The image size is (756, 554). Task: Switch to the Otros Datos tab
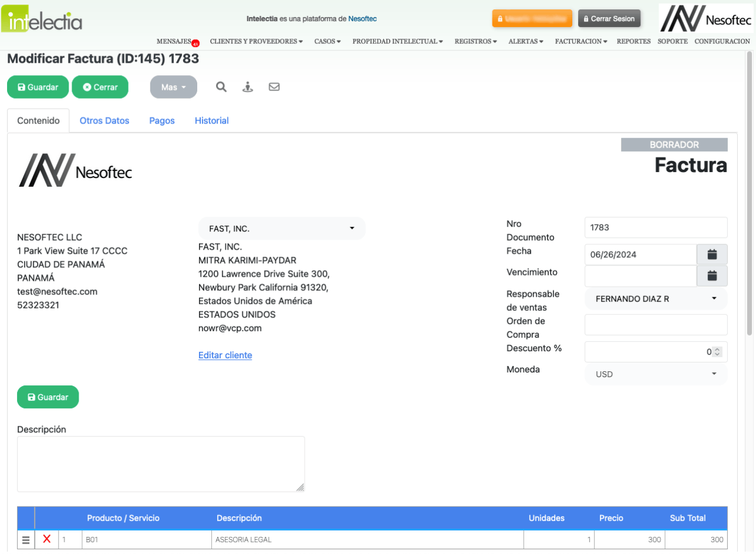104,120
